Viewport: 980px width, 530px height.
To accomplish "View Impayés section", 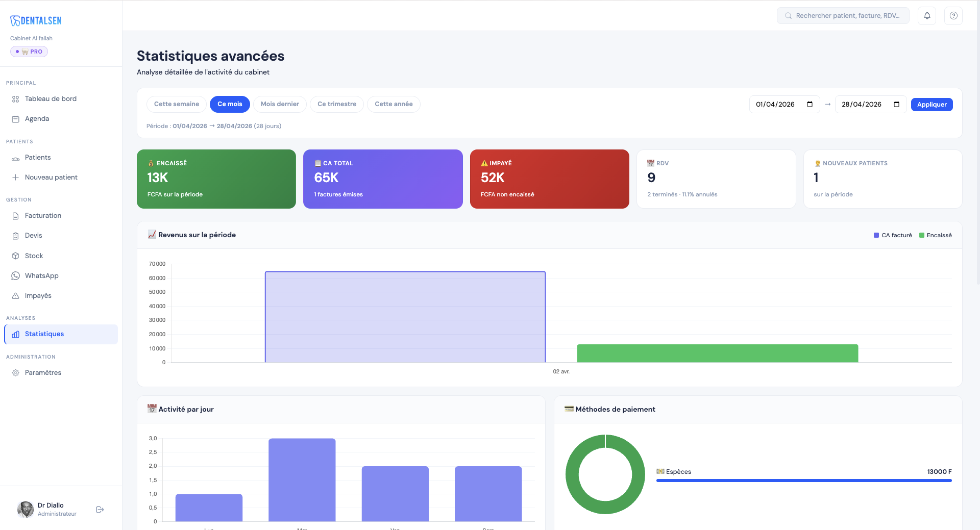I will [x=61, y=296].
